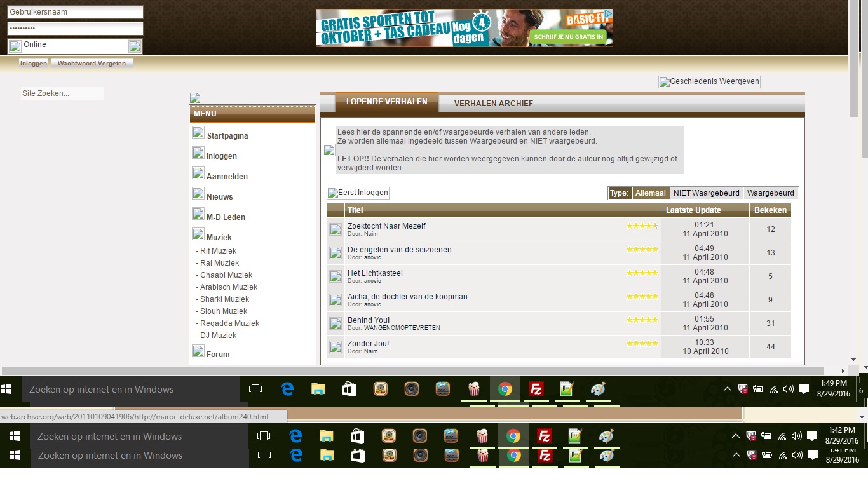Filter stories by 'Waargebeurd' type
This screenshot has width=868, height=488.
pyautogui.click(x=770, y=193)
